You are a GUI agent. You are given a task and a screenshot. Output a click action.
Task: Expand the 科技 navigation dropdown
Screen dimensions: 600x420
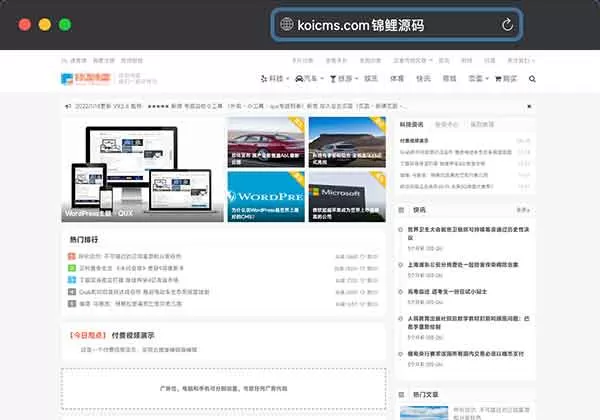(x=287, y=79)
